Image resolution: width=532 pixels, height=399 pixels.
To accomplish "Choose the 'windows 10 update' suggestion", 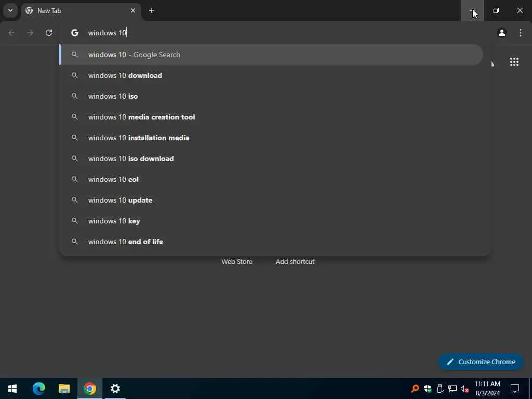I will tap(271, 200).
